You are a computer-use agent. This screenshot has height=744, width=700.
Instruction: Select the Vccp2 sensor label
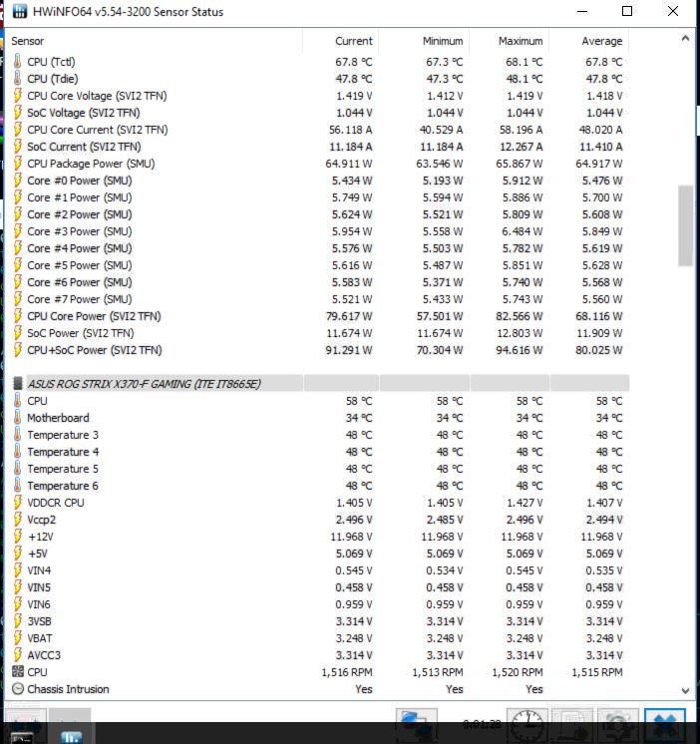pyautogui.click(x=41, y=520)
